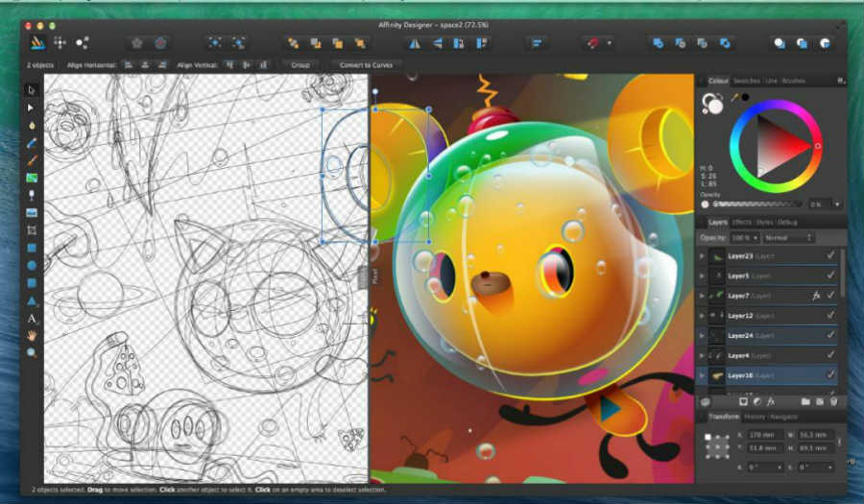Pick the colour eyedropper in Colour panel

click(734, 98)
